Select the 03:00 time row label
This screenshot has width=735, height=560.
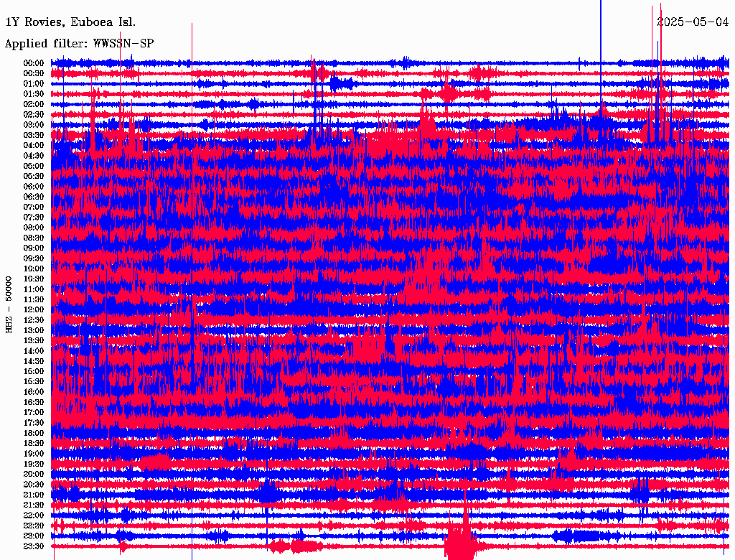(x=34, y=125)
